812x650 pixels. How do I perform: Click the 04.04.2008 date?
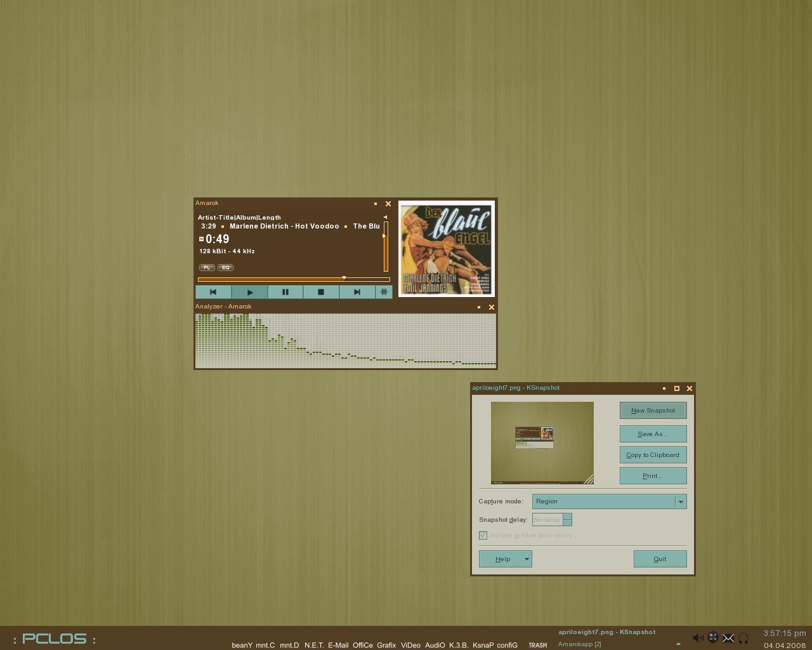point(785,646)
